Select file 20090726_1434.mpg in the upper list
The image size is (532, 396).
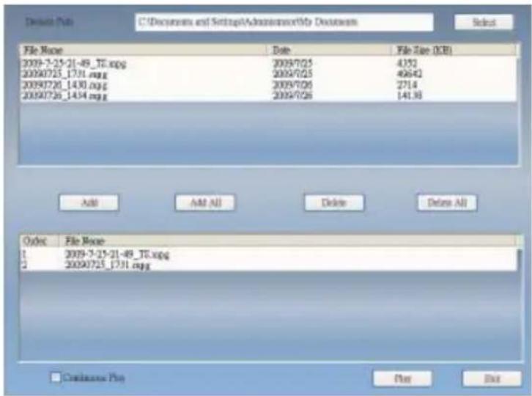click(268, 96)
